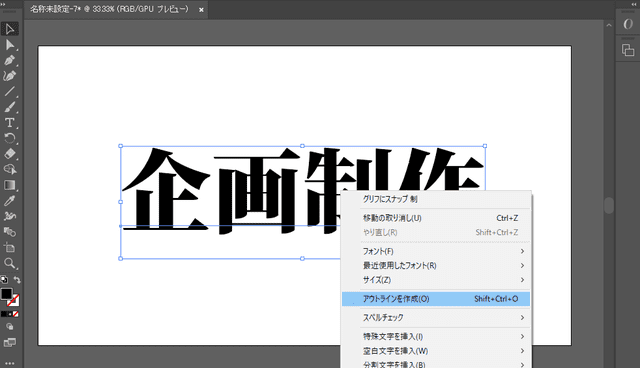
Task: Click bottom-left handle of text bounding box
Action: pos(120,258)
